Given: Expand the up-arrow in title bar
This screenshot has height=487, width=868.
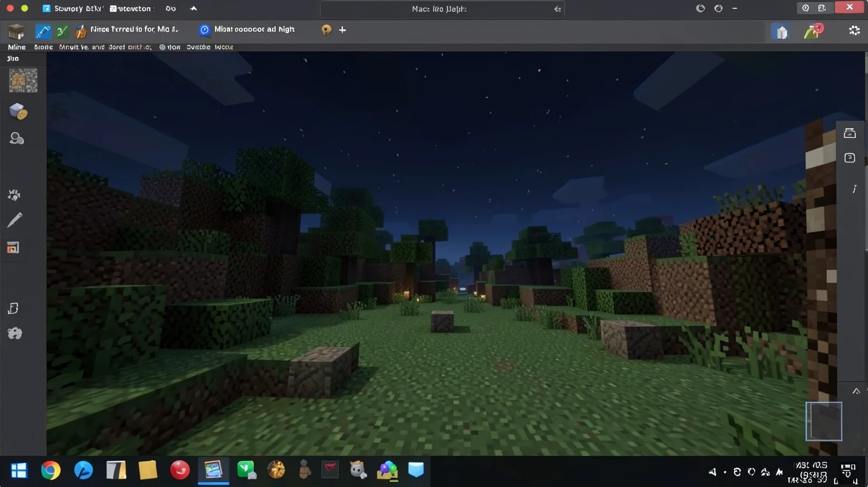Looking at the screenshot, I should click(x=193, y=9).
